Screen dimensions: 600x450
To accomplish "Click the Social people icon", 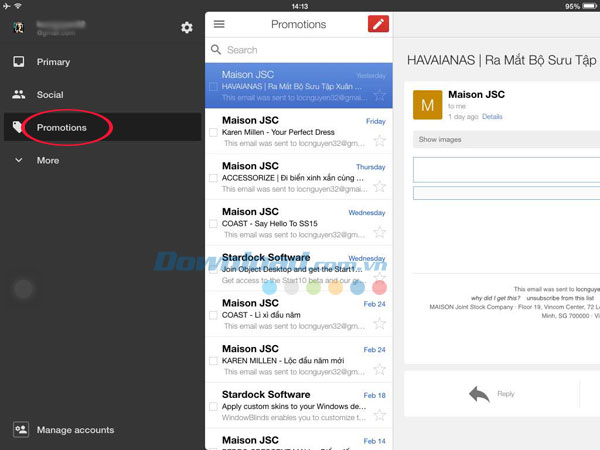I will click(18, 94).
